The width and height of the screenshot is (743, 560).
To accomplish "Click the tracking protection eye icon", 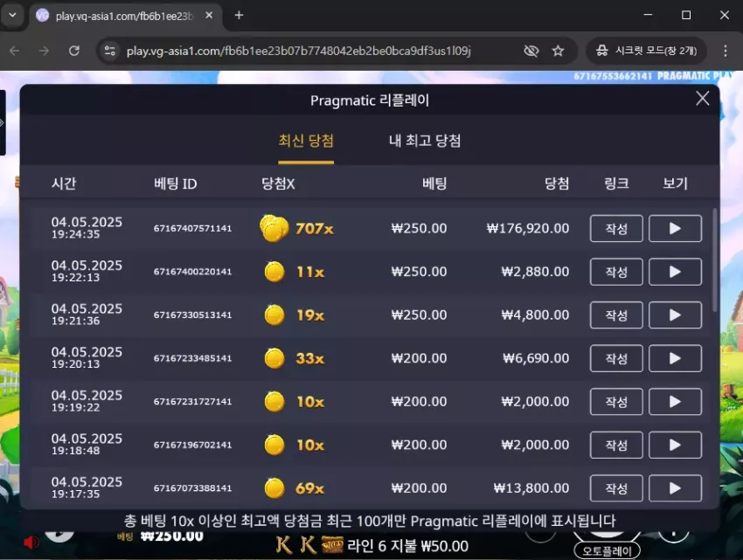I will coord(531,51).
